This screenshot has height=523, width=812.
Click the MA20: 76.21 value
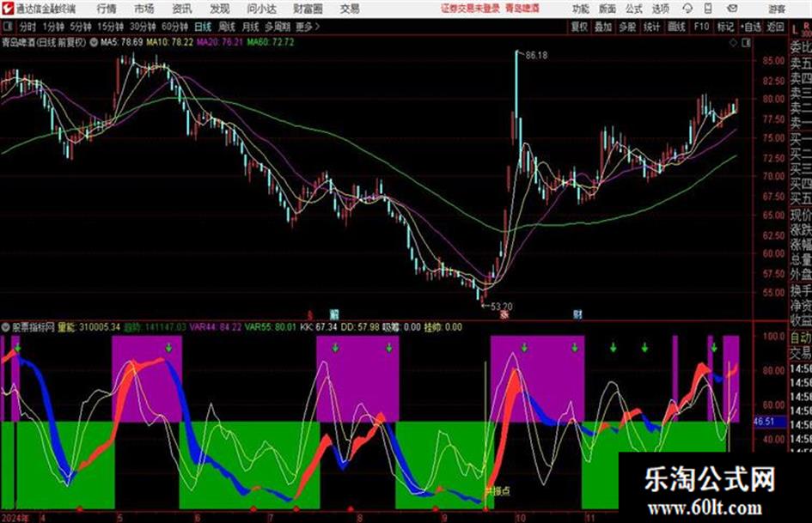click(x=220, y=42)
